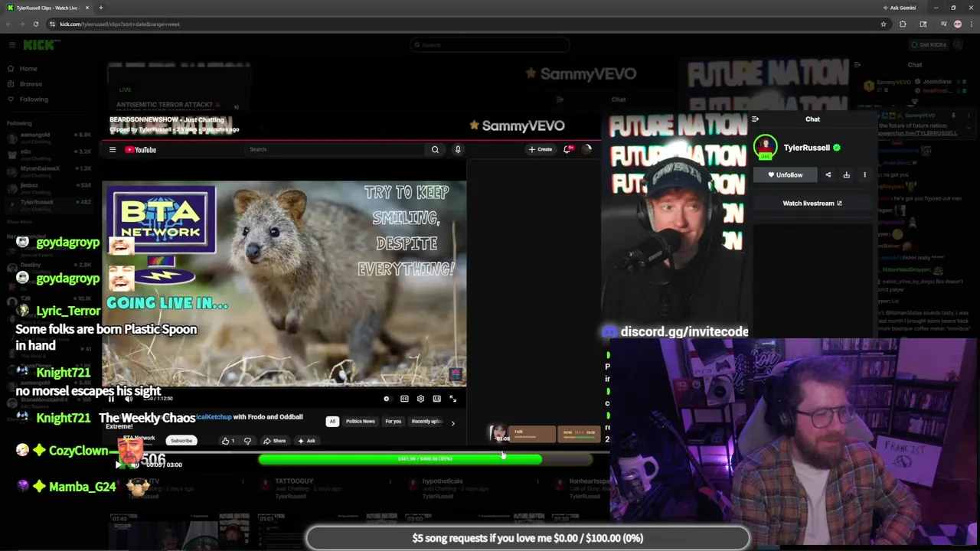Click Get KICKs button

928,45
